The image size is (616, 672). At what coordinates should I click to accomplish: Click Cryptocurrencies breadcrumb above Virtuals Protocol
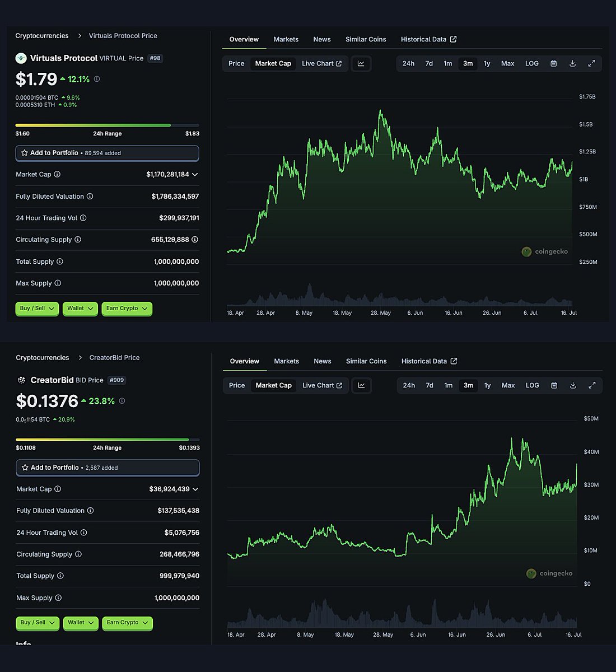pos(42,36)
